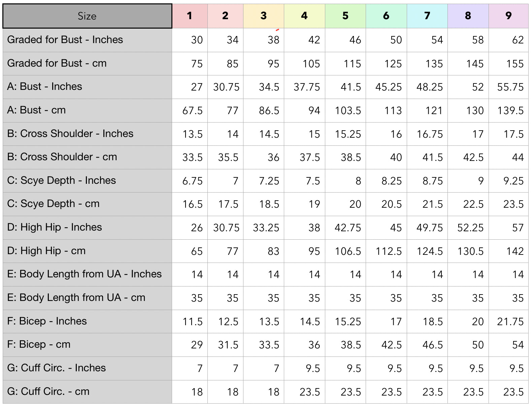Select the 'E: Body Length from UA - cm' label
Screen dimensions: 532x408
(76, 298)
